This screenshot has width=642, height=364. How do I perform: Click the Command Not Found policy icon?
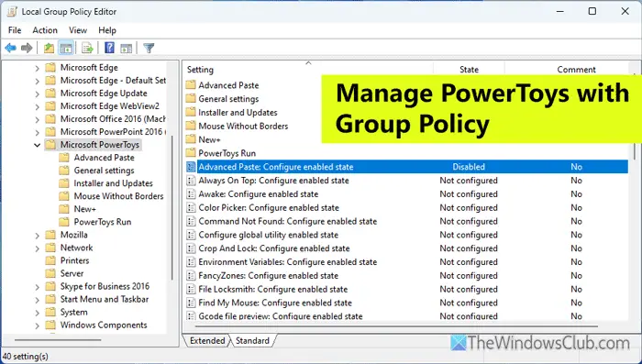[x=191, y=222]
